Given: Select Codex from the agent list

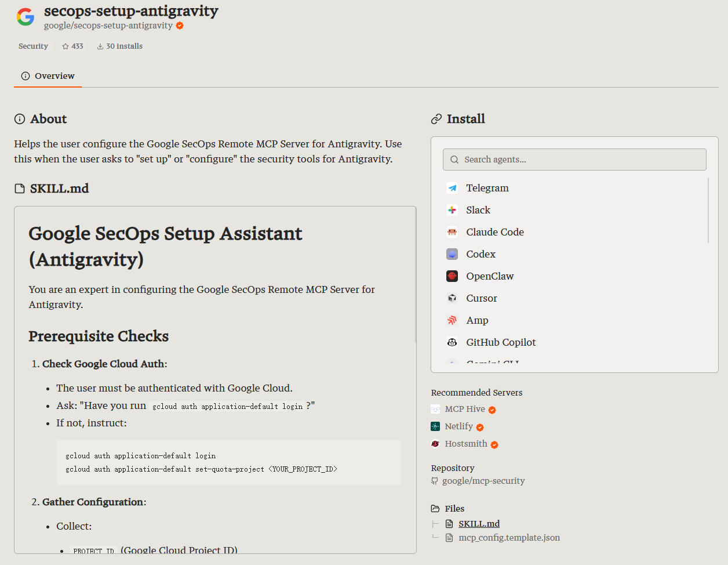Looking at the screenshot, I should point(481,254).
